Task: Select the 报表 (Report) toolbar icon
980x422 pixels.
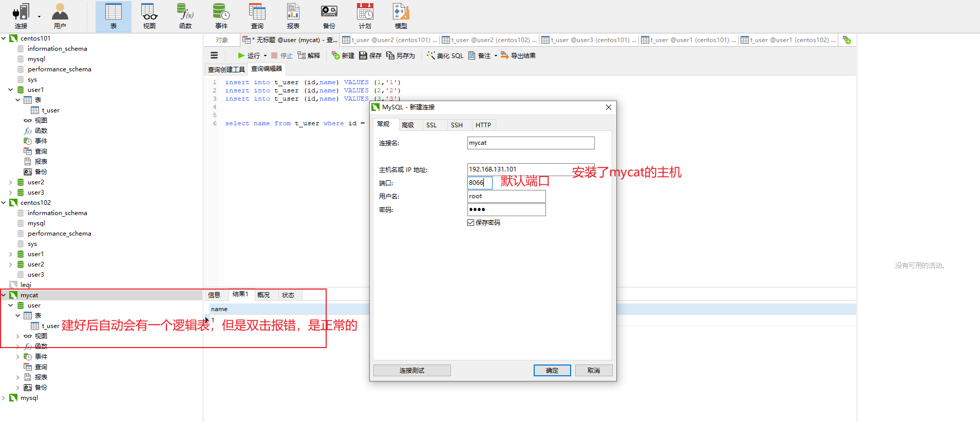Action: click(293, 16)
